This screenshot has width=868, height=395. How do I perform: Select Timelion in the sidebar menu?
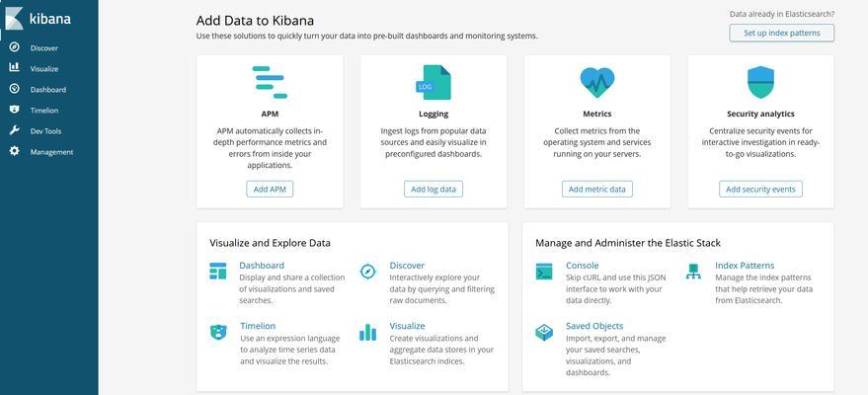[x=44, y=110]
